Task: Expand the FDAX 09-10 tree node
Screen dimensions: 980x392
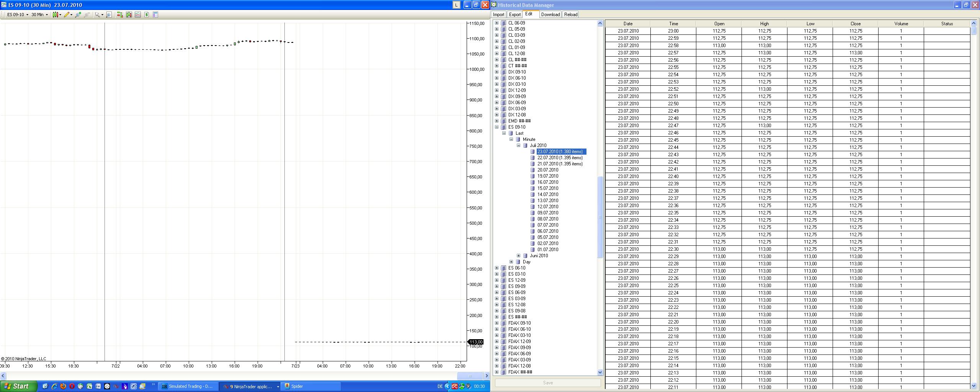Action: click(497, 323)
